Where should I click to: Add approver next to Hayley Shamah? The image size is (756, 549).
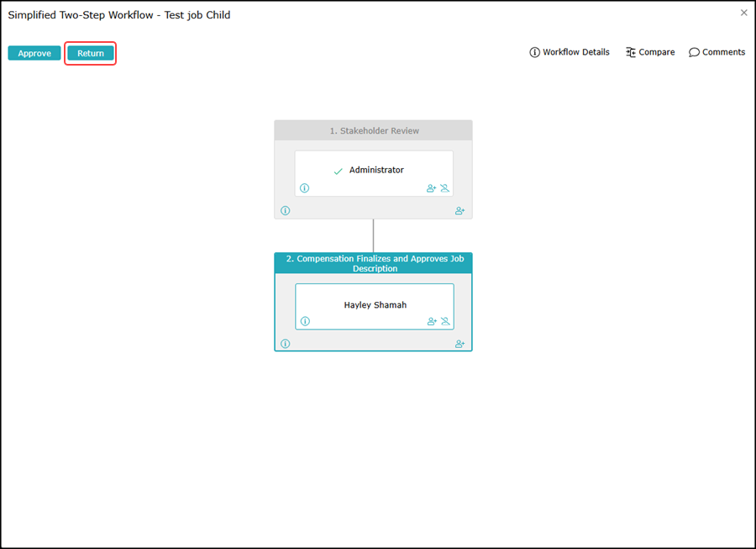point(432,321)
